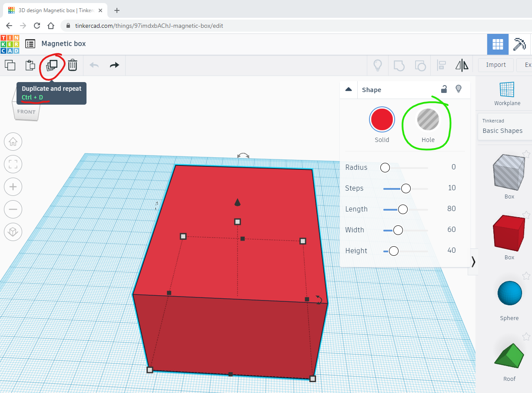Click the Length value 80
This screenshot has height=393, width=532.
452,209
